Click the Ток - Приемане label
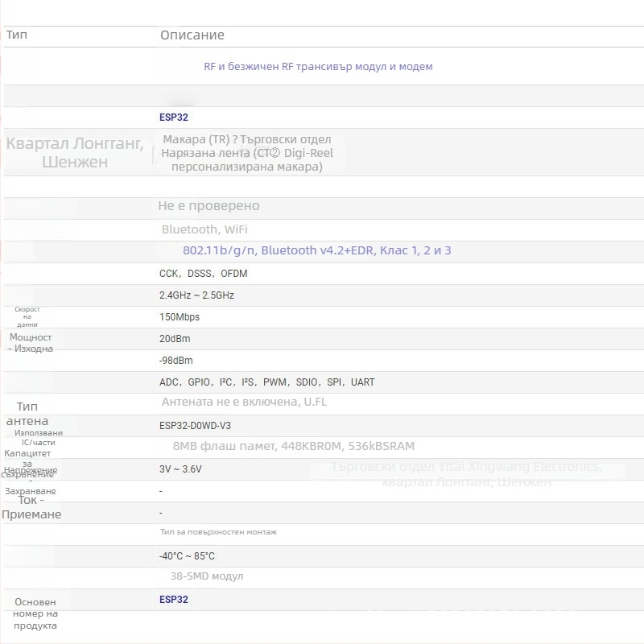Image resolution: width=644 pixels, height=644 pixels. tap(31, 507)
